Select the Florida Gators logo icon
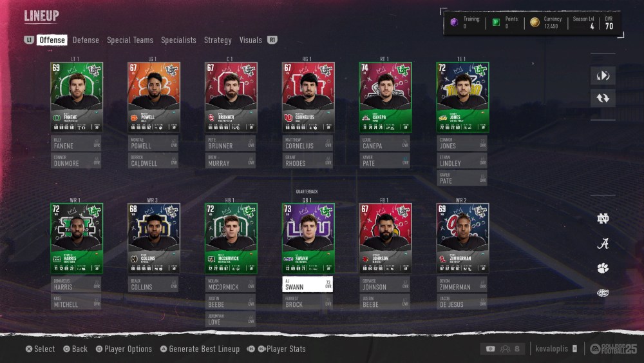Image resolution: width=644 pixels, height=363 pixels. pos(603,293)
